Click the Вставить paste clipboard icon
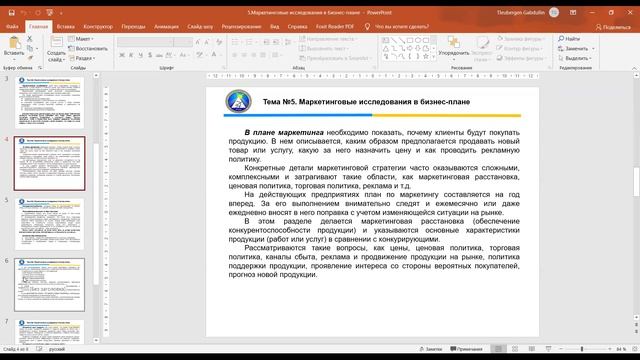This screenshot has width=640, height=360. pos(14,42)
